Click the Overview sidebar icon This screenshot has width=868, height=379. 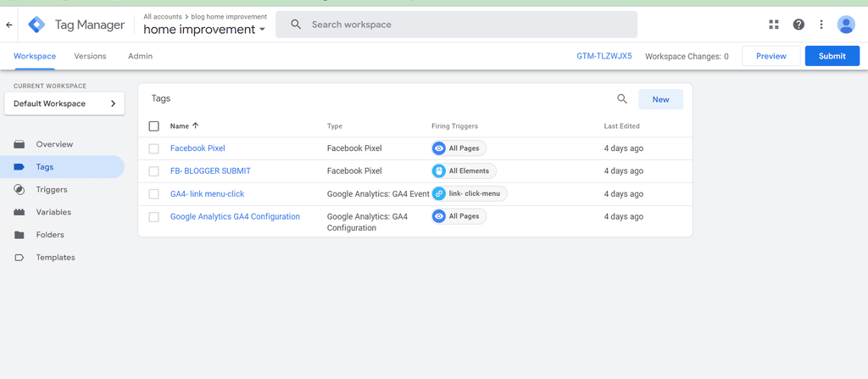[19, 145]
